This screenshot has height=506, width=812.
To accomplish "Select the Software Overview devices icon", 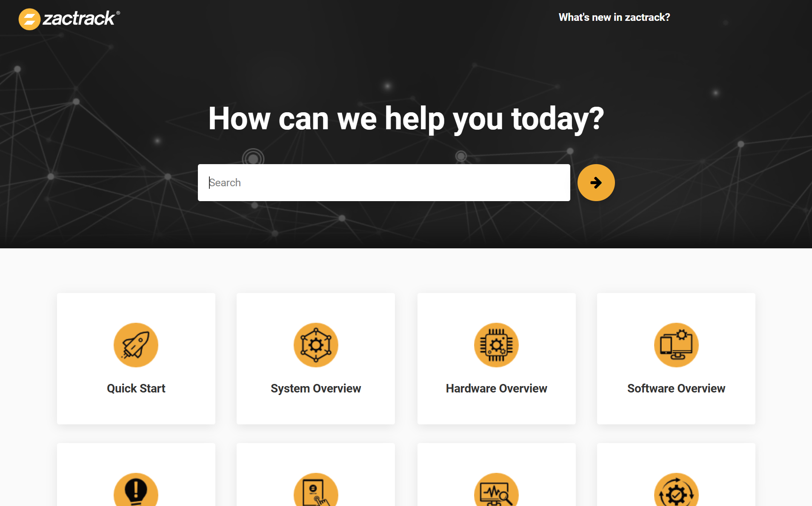I will [x=676, y=345].
